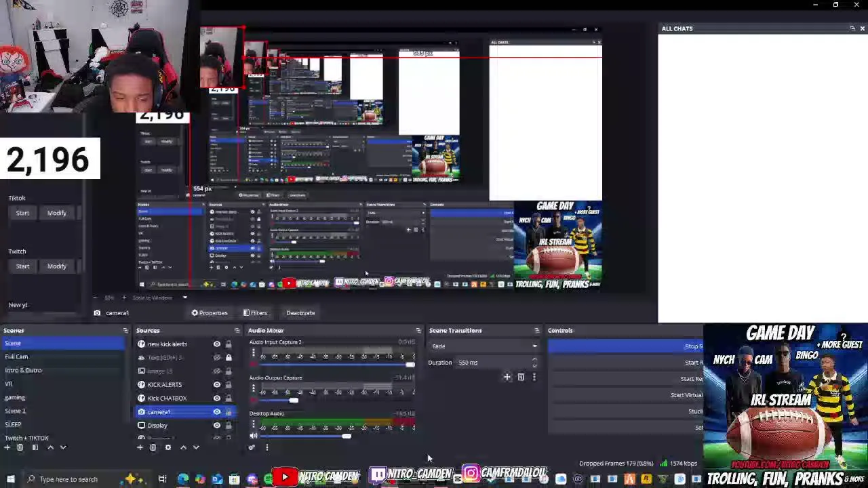Move the source down in Sources toolbar
The height and width of the screenshot is (488, 868).
pyautogui.click(x=196, y=447)
